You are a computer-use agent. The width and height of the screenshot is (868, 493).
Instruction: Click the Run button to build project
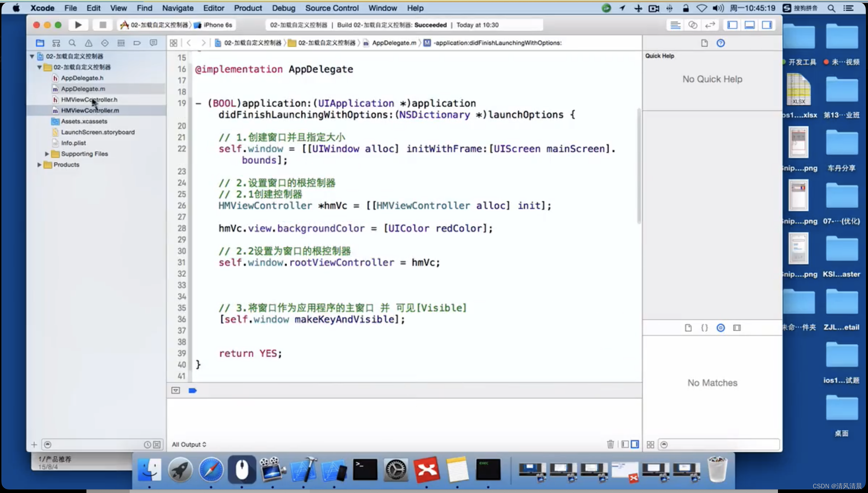coord(78,25)
